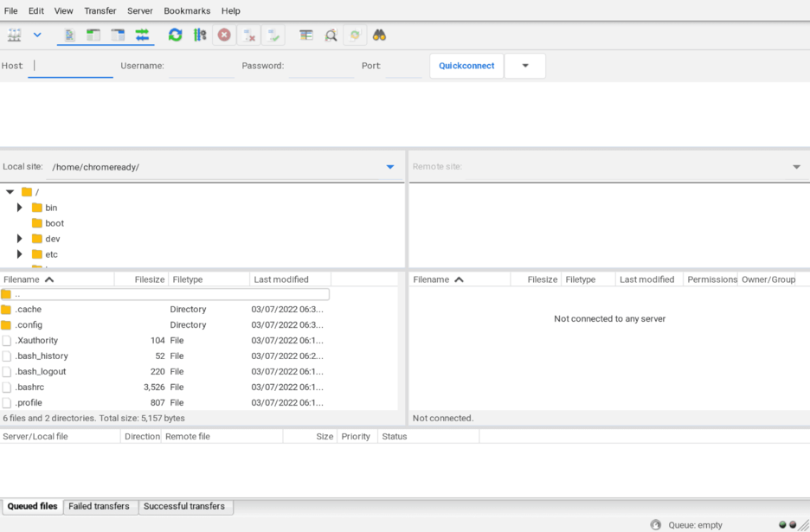Open the Transfer menu
The height and width of the screenshot is (532, 810).
(100, 11)
